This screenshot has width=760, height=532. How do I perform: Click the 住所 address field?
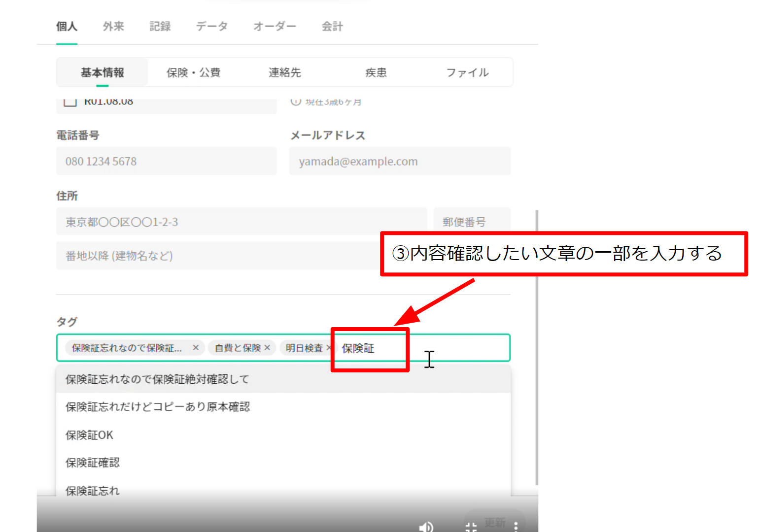tap(242, 222)
